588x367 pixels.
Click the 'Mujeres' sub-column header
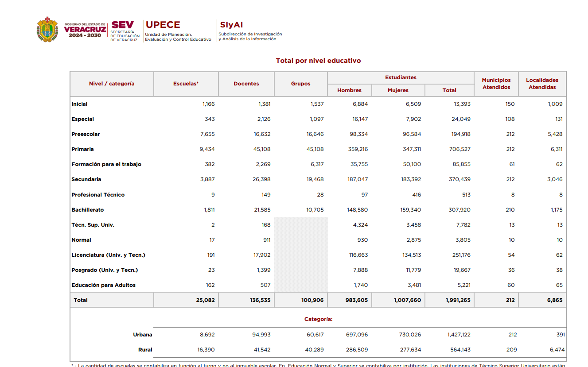398,90
